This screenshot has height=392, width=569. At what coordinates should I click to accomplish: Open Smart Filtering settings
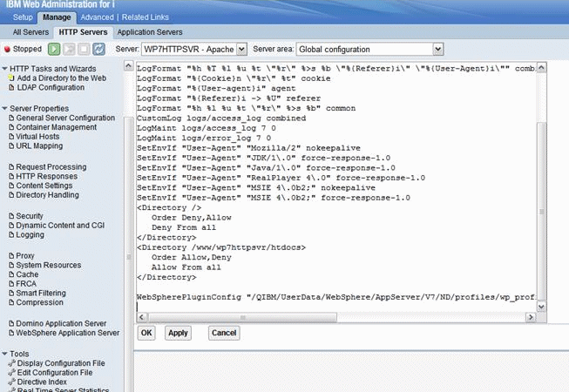(x=41, y=293)
